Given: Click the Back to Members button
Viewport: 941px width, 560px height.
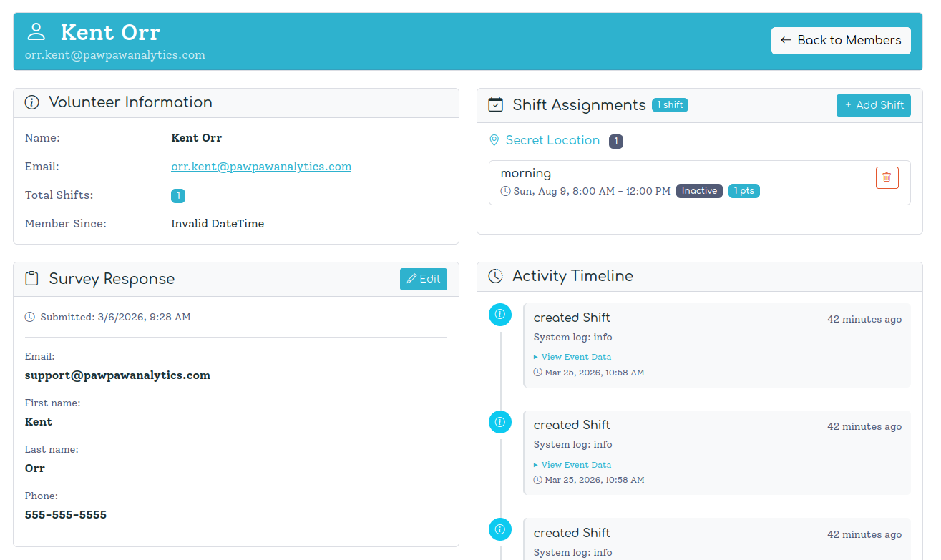Looking at the screenshot, I should [841, 41].
